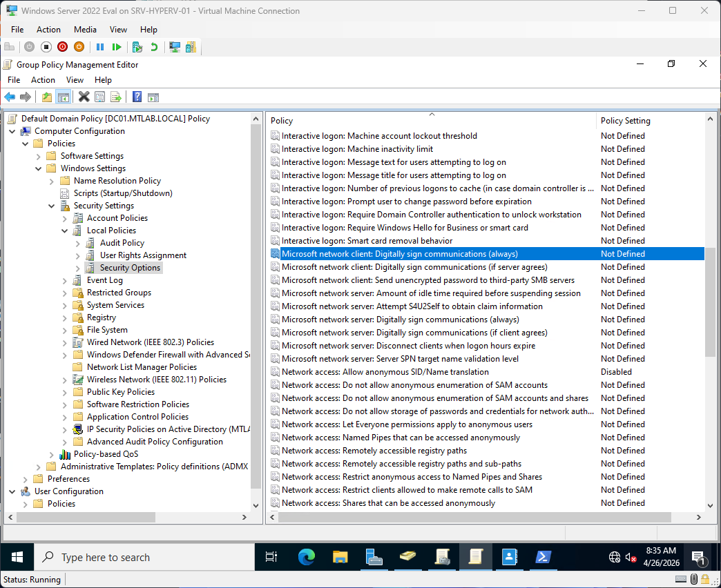Open Server Manager from the taskbar

(374, 557)
